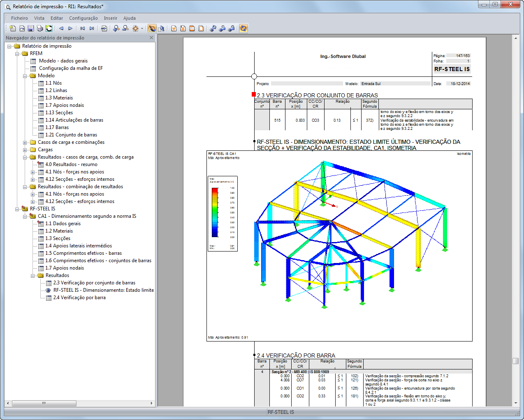
Task: Expand 4.12 Secções under casos de carga results
Action: 33,180
